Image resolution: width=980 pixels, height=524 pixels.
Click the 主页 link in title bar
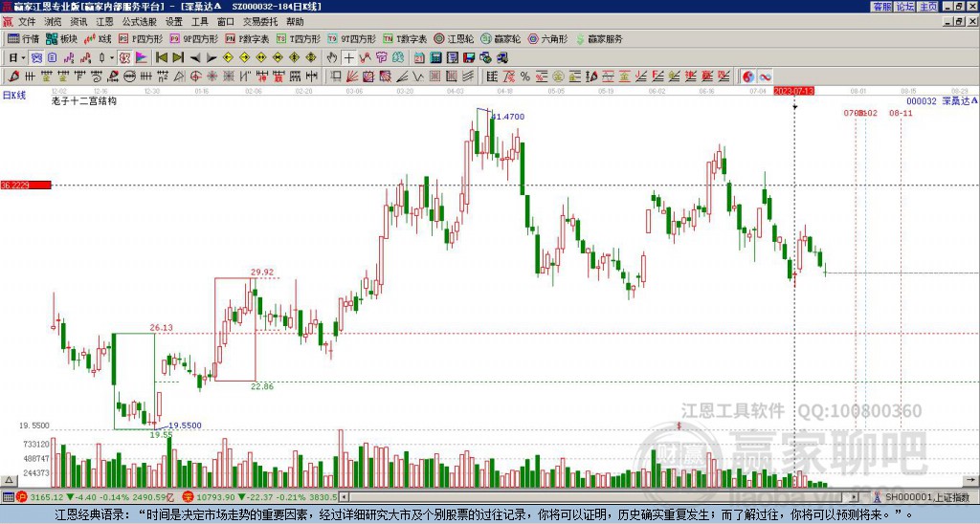(x=928, y=7)
